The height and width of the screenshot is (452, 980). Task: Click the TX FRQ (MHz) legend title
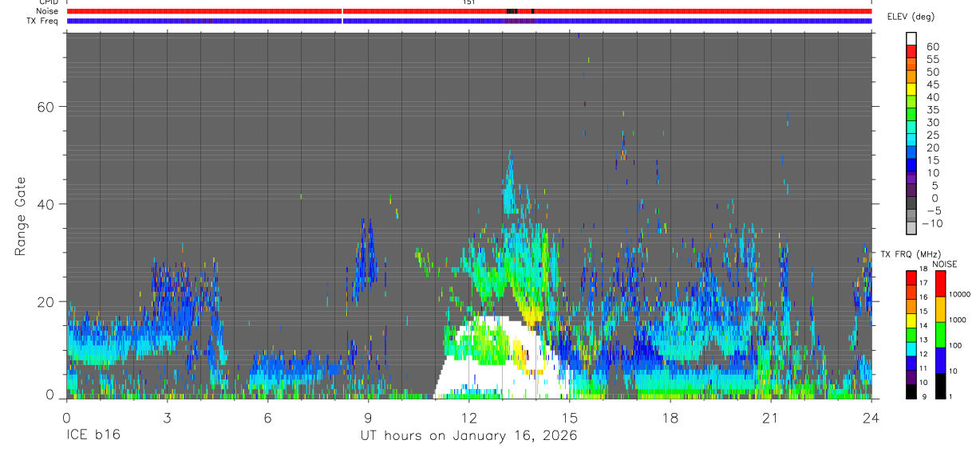[911, 254]
